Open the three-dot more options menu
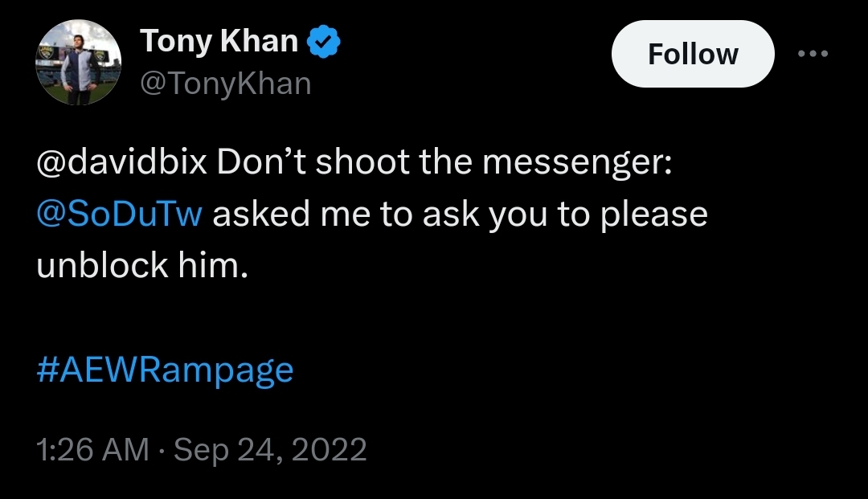 click(x=812, y=54)
